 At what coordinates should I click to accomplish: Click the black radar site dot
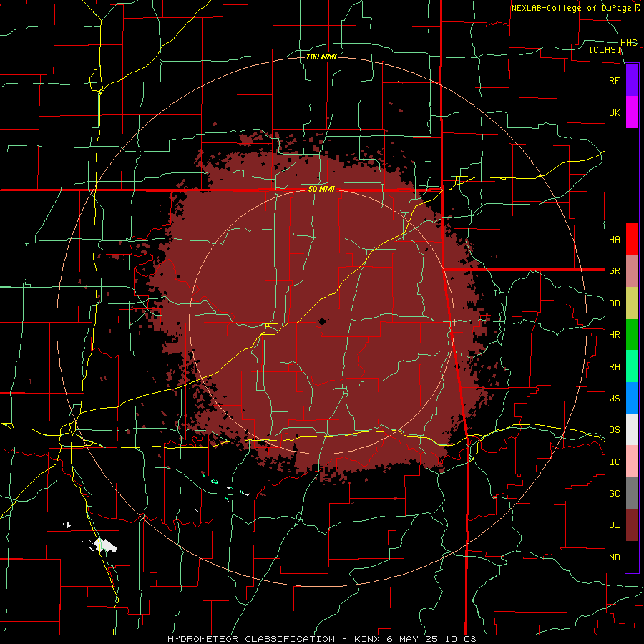point(322,321)
